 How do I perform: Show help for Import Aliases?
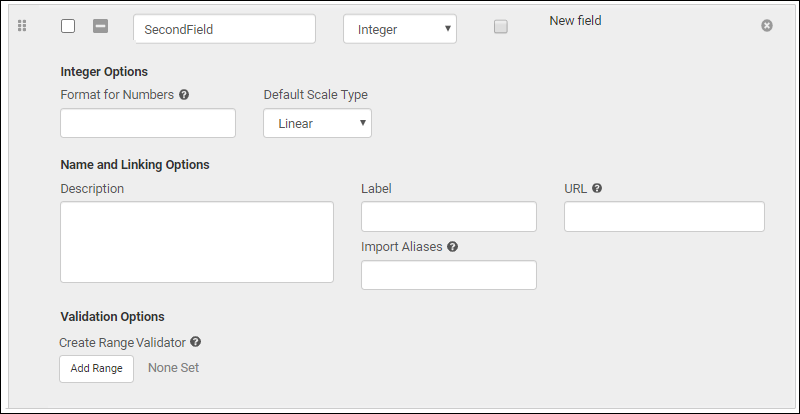453,246
